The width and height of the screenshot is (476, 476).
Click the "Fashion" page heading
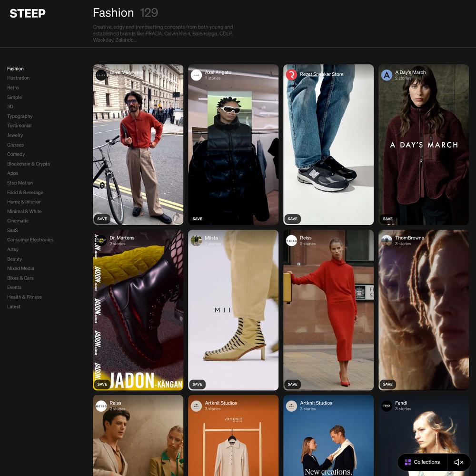(113, 13)
